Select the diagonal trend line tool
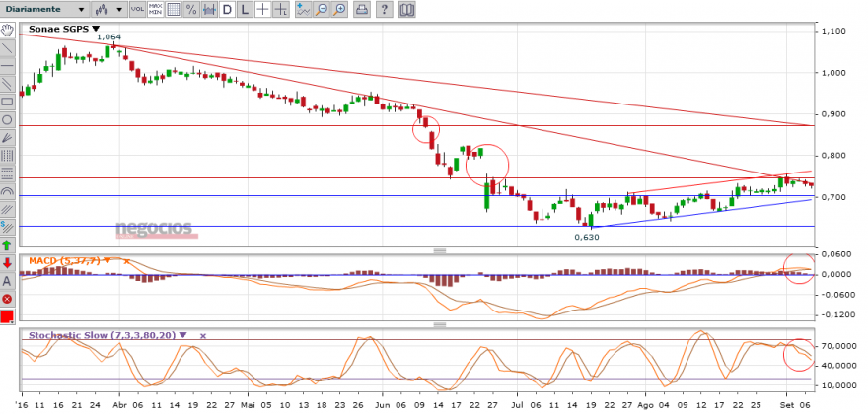868x414 pixels. [7, 48]
